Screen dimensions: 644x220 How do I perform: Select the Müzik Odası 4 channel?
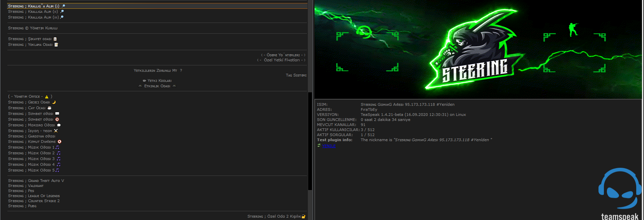[34, 164]
